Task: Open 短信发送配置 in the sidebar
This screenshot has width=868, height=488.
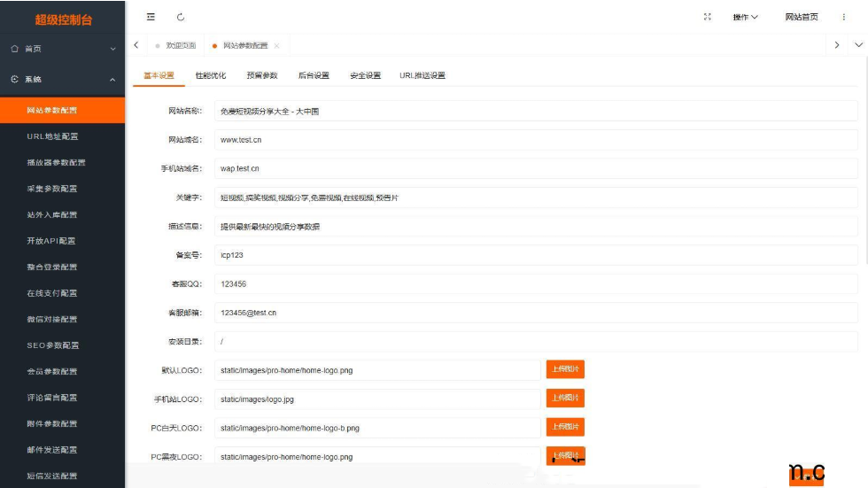Action: pos(63,476)
